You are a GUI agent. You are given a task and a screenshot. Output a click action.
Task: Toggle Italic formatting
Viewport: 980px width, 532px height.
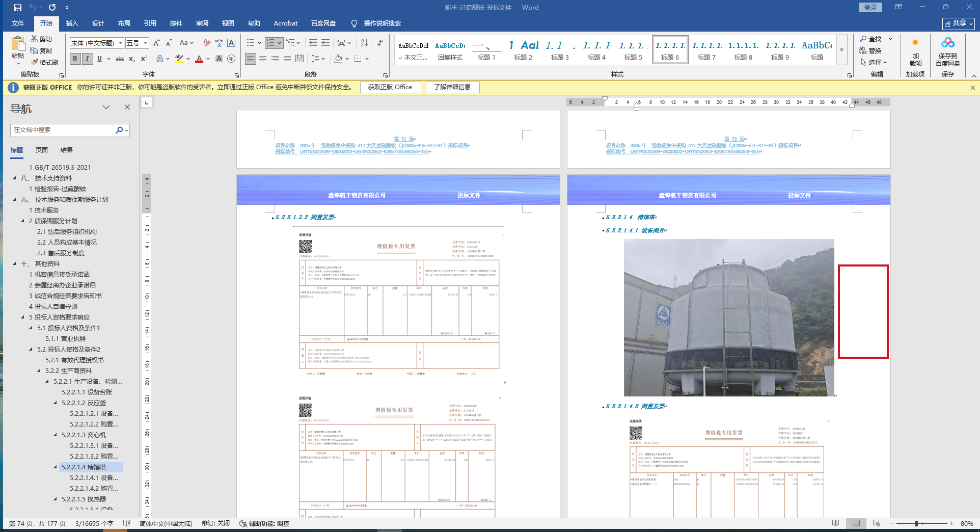[x=87, y=59]
